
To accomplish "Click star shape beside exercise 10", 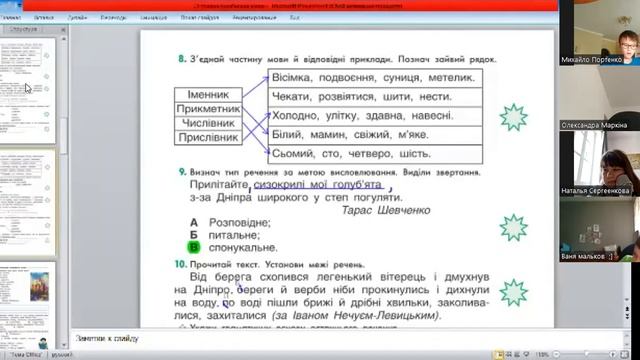I will (513, 293).
